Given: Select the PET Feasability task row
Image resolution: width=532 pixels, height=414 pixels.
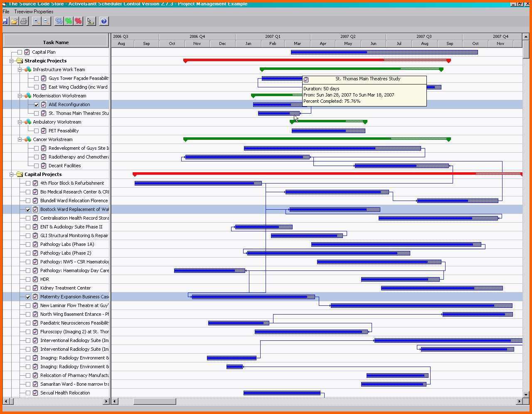Looking at the screenshot, I should pos(64,131).
